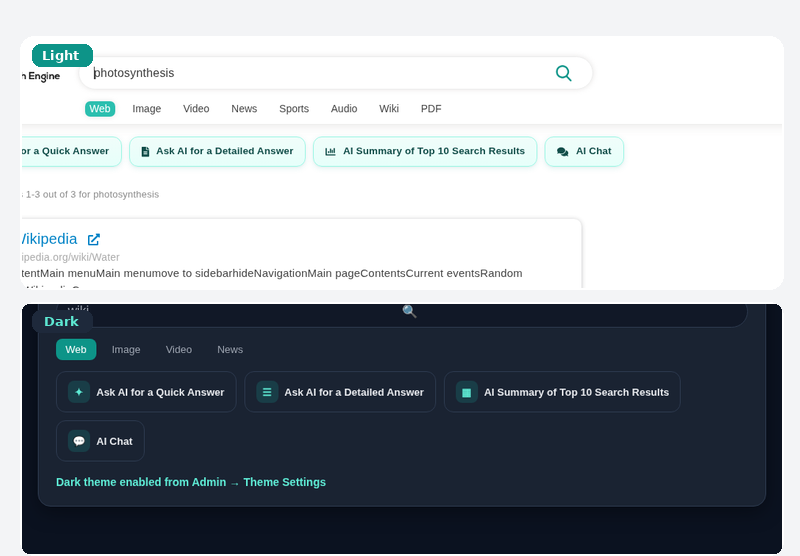Click the Light theme label badge

tap(62, 56)
